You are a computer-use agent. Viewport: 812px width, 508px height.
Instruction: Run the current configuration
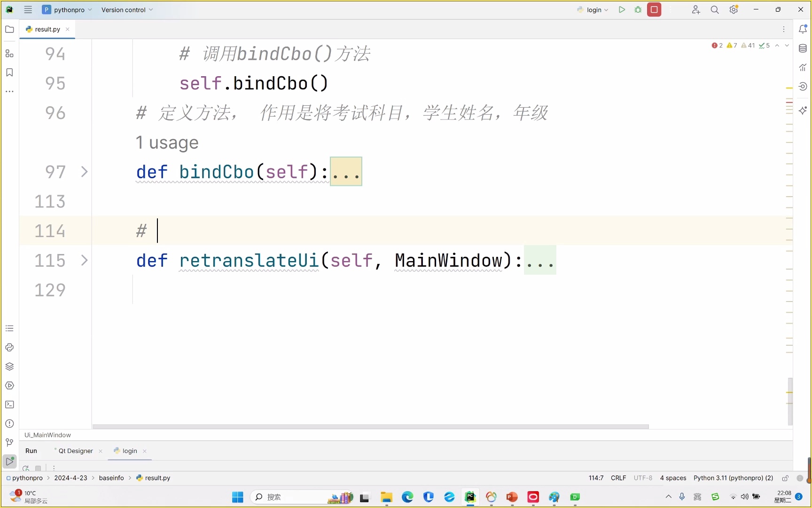(622, 9)
